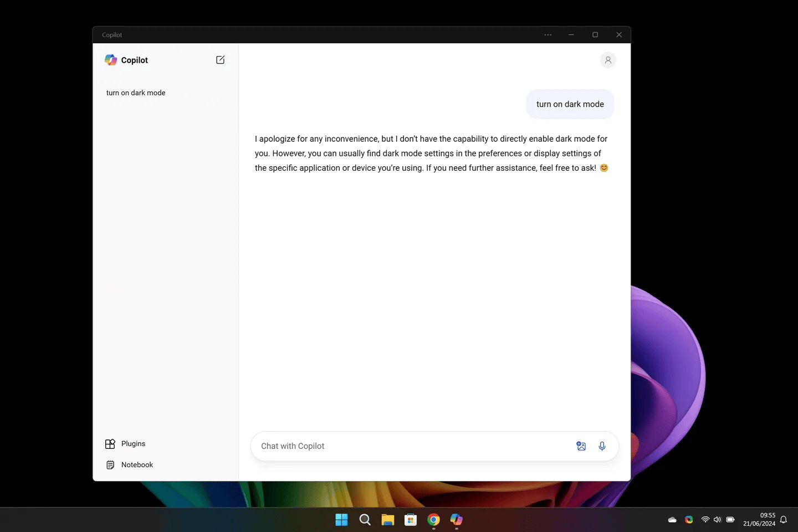Image resolution: width=798 pixels, height=532 pixels.
Task: Launch File Explorer from taskbar
Action: pos(387,520)
